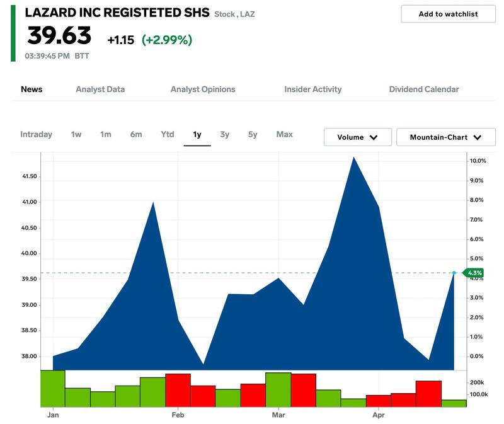Click the 38.50 price axis label
This screenshot has width=504, height=424.
[x=29, y=330]
